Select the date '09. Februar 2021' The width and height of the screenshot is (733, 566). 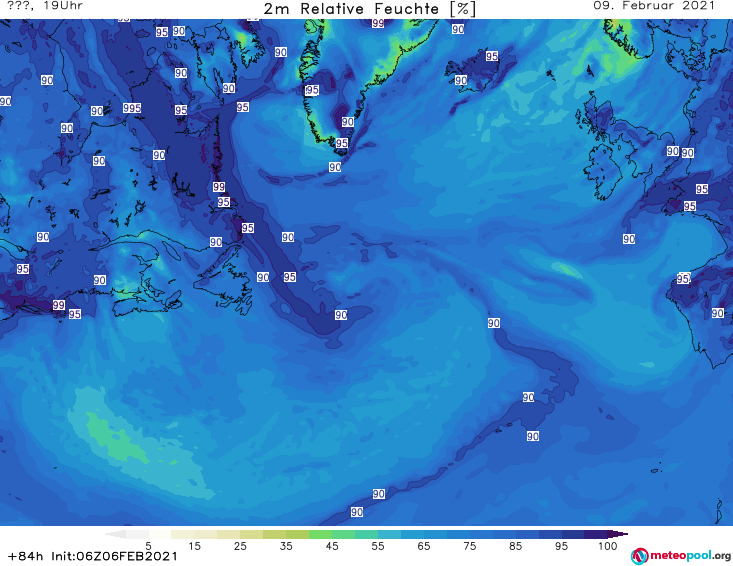coord(654,6)
